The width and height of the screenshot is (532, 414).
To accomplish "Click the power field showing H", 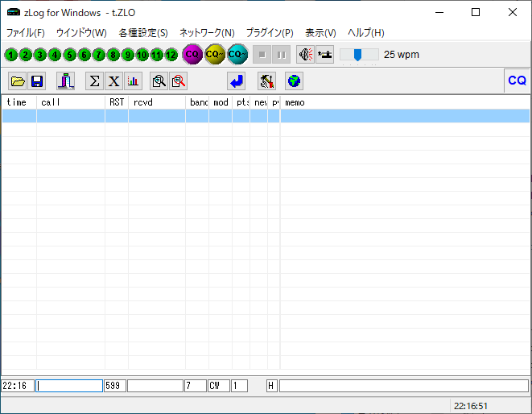I will 272,386.
